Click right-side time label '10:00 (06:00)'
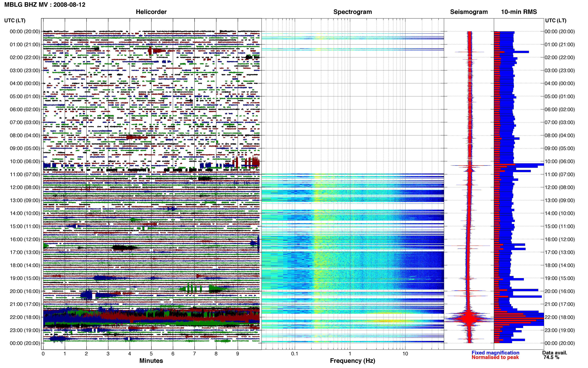The image size is (588, 368). [560, 161]
